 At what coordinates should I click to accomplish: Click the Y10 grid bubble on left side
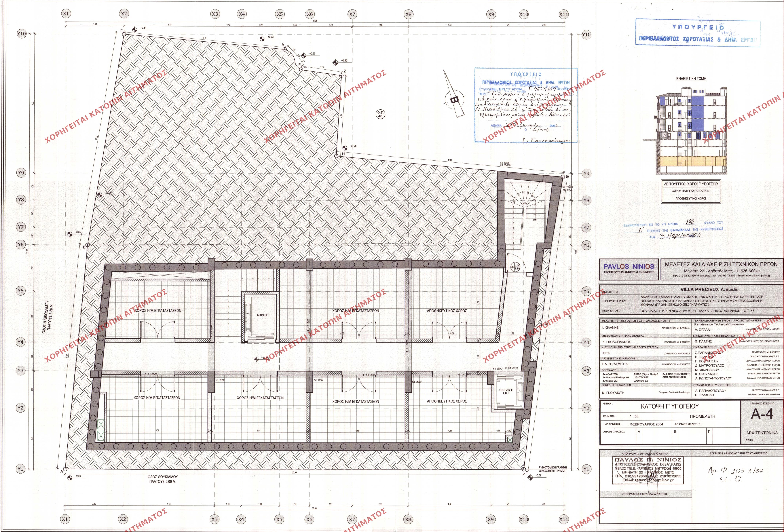pos(21,34)
